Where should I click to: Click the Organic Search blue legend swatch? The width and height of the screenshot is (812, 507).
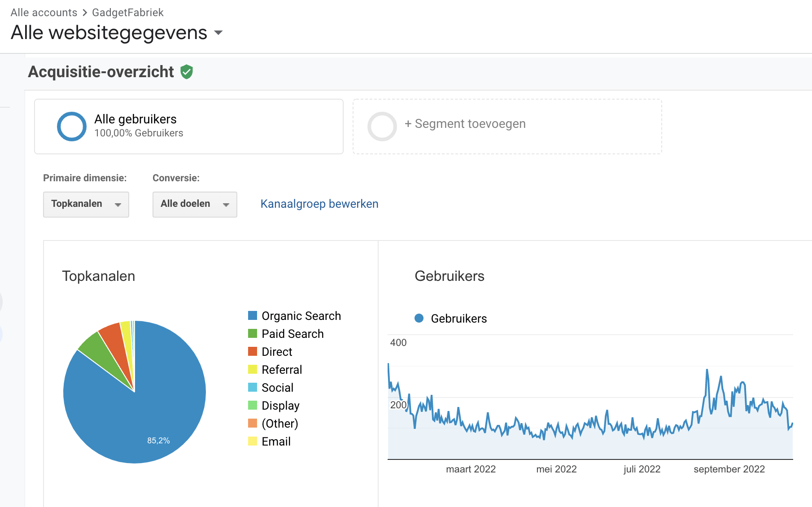pos(253,315)
